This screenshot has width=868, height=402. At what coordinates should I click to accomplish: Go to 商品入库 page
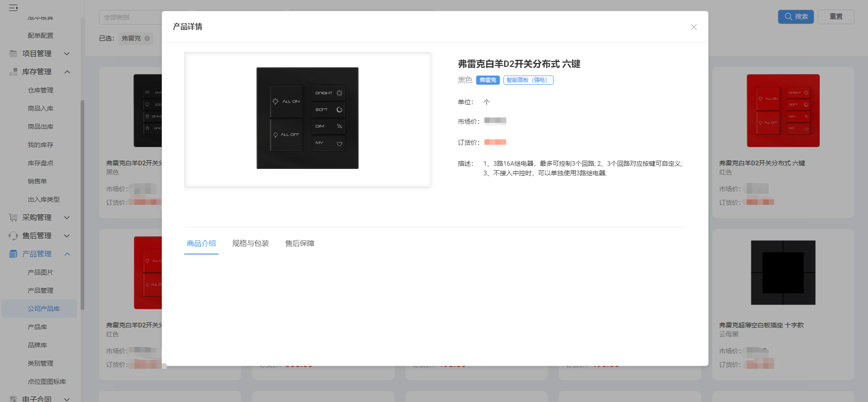41,108
